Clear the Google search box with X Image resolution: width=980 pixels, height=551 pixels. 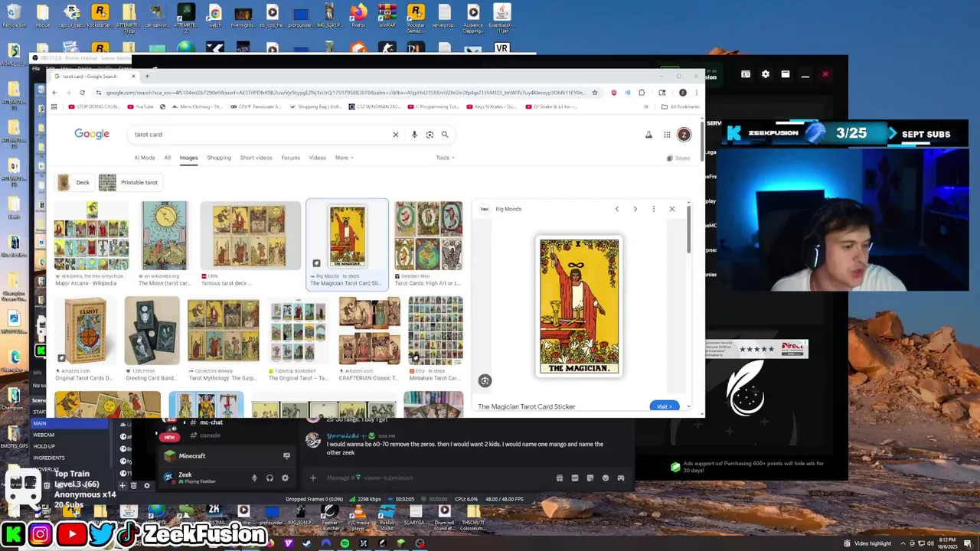(396, 135)
